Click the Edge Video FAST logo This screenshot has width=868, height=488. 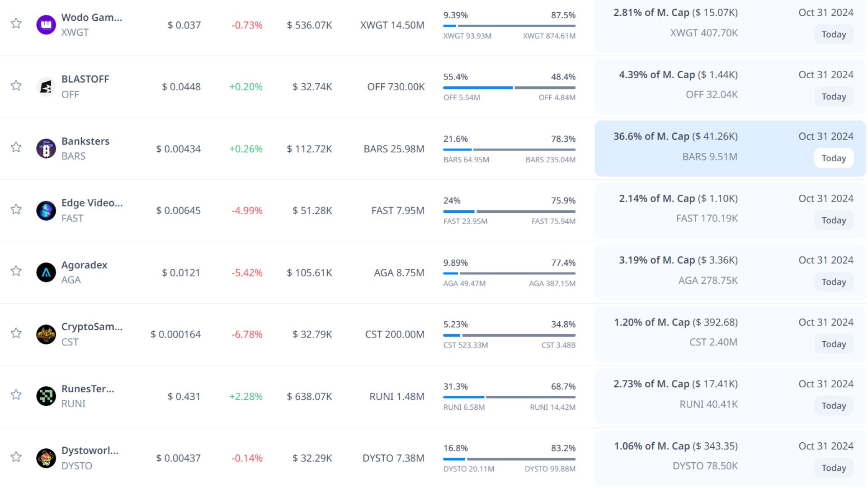[x=46, y=211]
